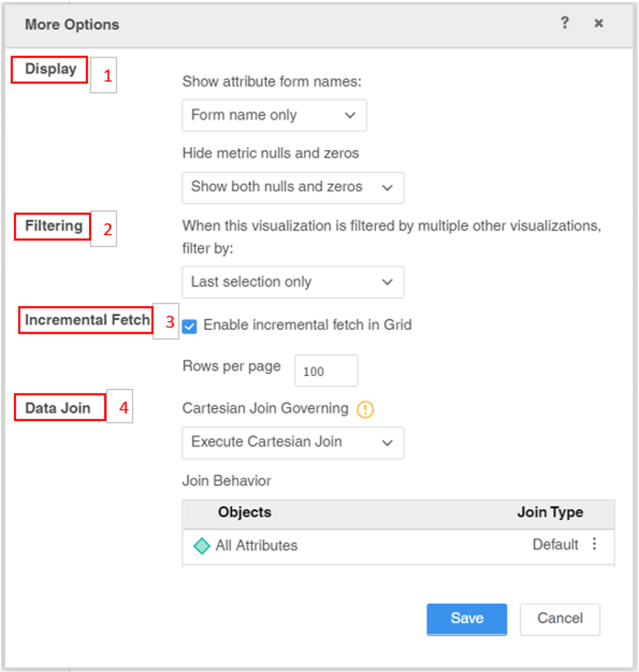Expand the Show both nulls and zeros dropdown
Image resolution: width=639 pixels, height=672 pixels.
click(292, 187)
